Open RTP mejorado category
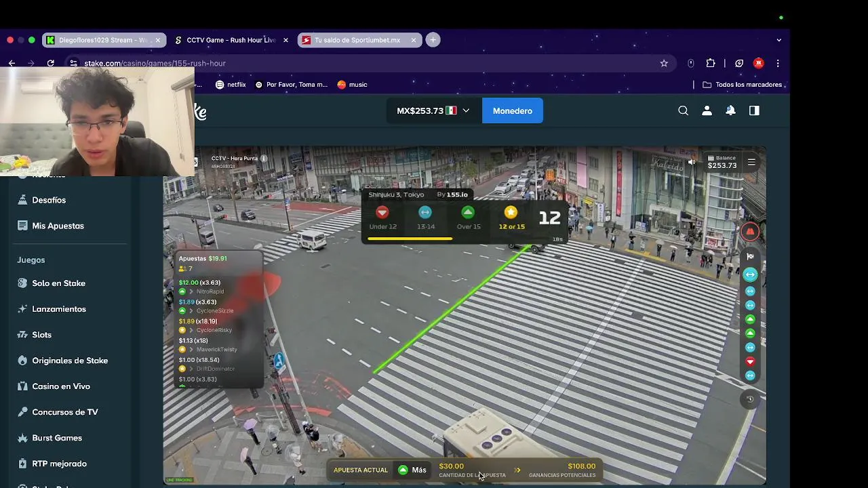The height and width of the screenshot is (488, 868). point(59,464)
